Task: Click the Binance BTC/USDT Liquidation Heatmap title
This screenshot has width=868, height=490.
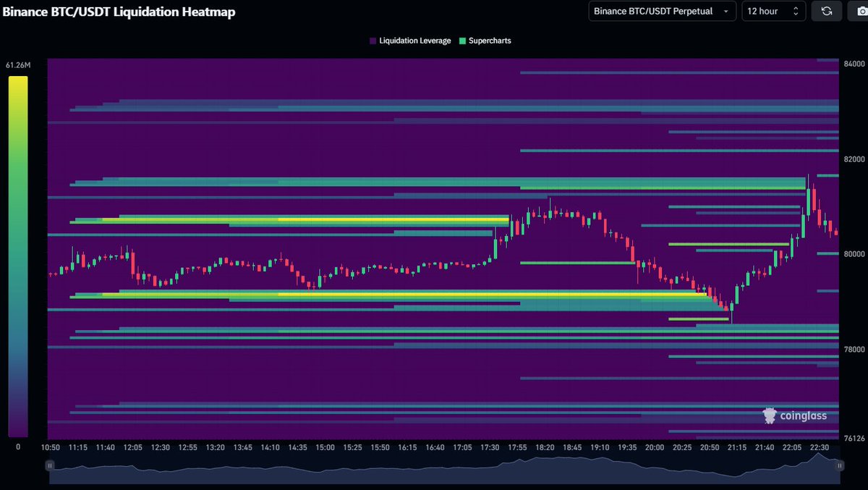Action: [119, 12]
